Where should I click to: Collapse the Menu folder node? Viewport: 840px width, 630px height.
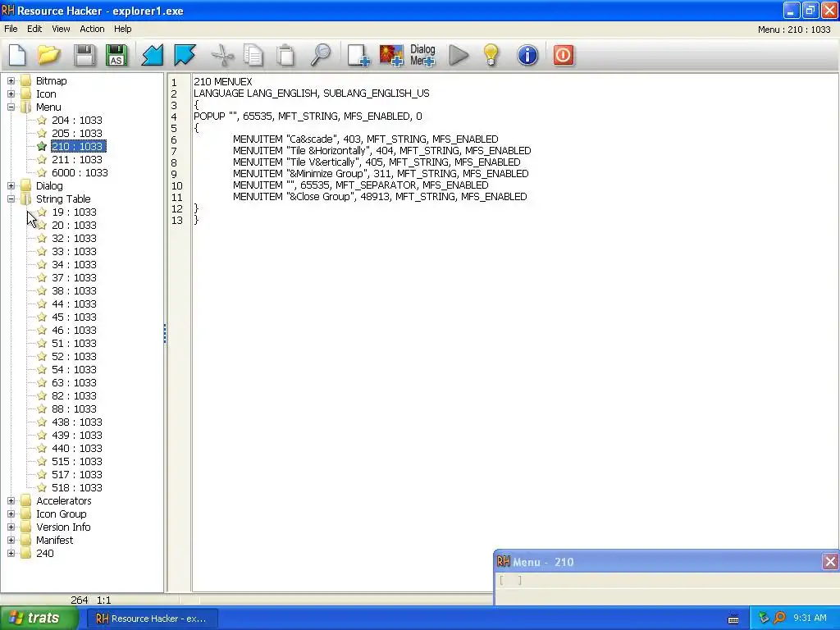pyautogui.click(x=11, y=107)
